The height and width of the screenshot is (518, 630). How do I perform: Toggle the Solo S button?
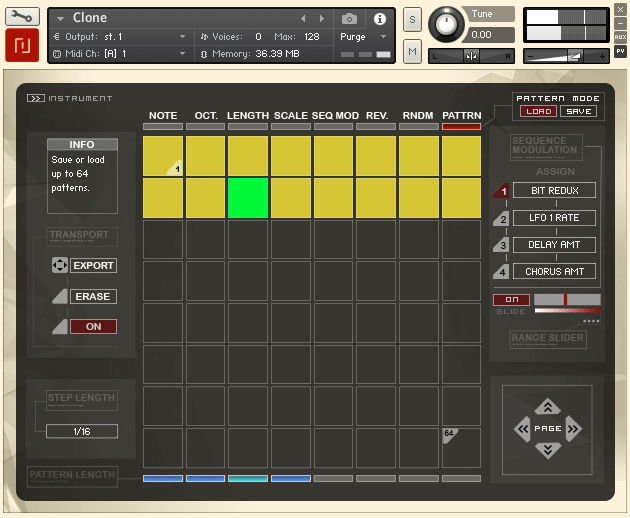click(412, 20)
